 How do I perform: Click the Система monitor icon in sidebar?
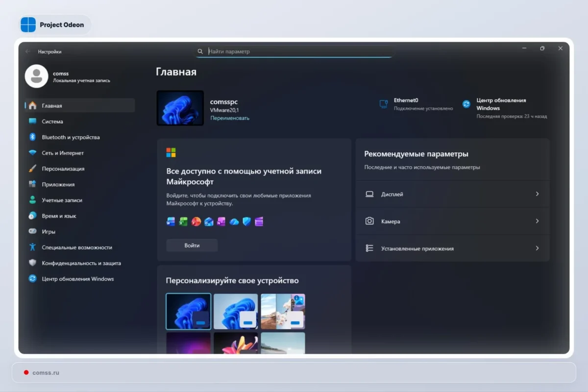click(x=32, y=122)
